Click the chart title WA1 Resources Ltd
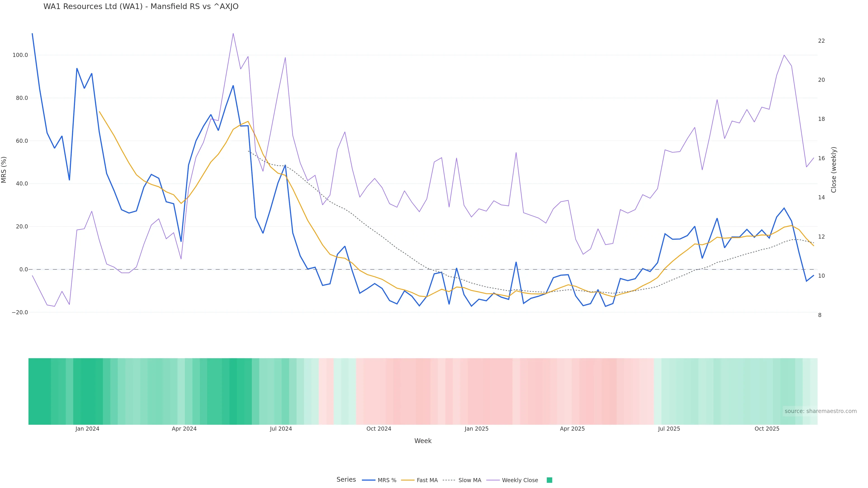The height and width of the screenshot is (488, 868). point(141,7)
